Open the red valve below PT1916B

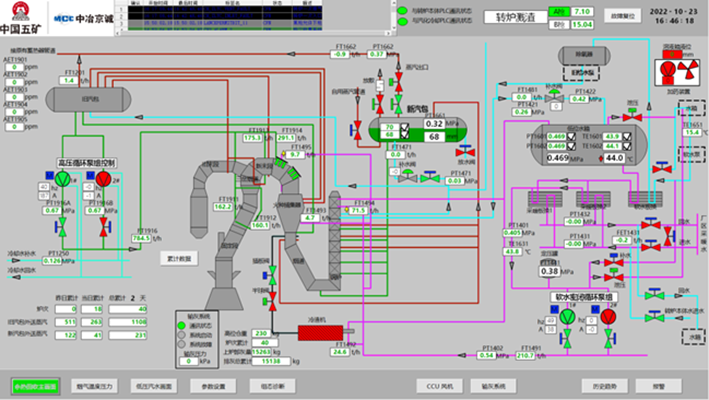click(x=104, y=227)
